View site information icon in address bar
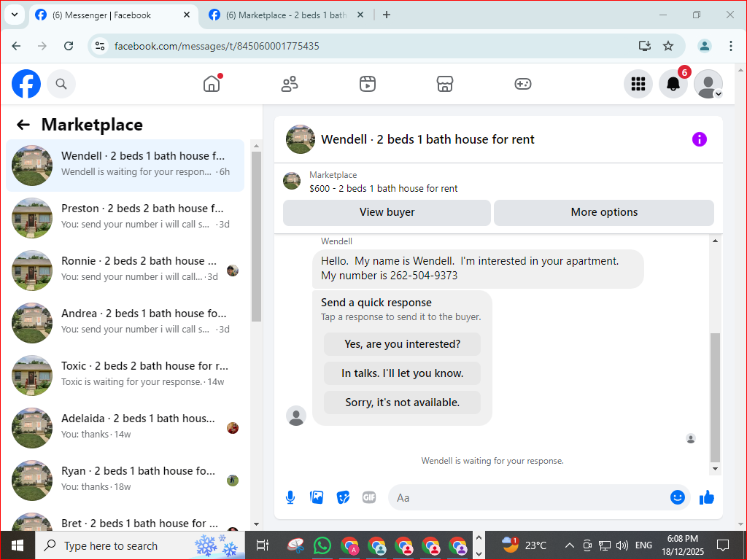The height and width of the screenshot is (560, 747). [x=100, y=46]
